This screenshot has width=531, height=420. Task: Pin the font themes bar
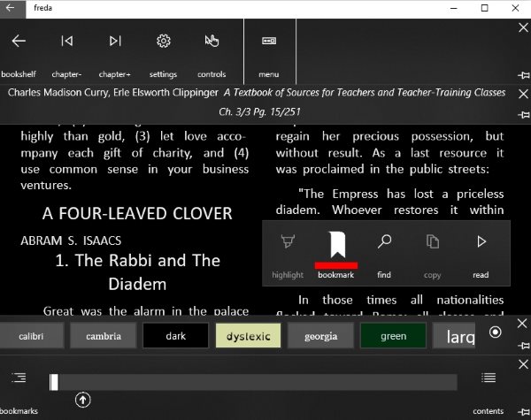(x=524, y=346)
